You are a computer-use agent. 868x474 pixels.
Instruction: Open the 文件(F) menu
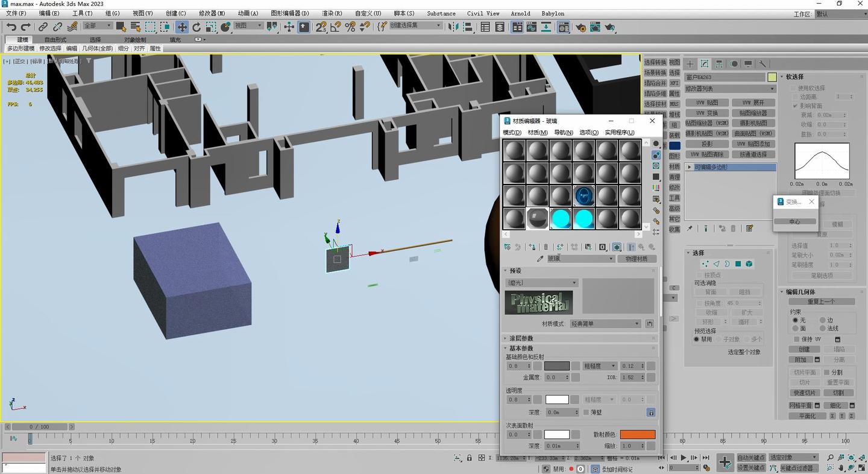click(16, 13)
